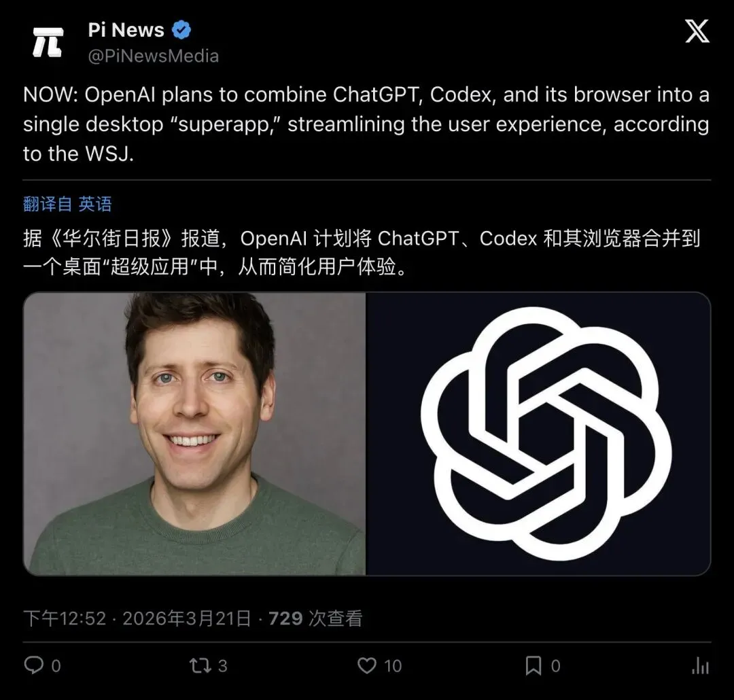This screenshot has height=700, width=734.
Task: Click the 翻译自 英语 translation label
Action: (x=67, y=204)
